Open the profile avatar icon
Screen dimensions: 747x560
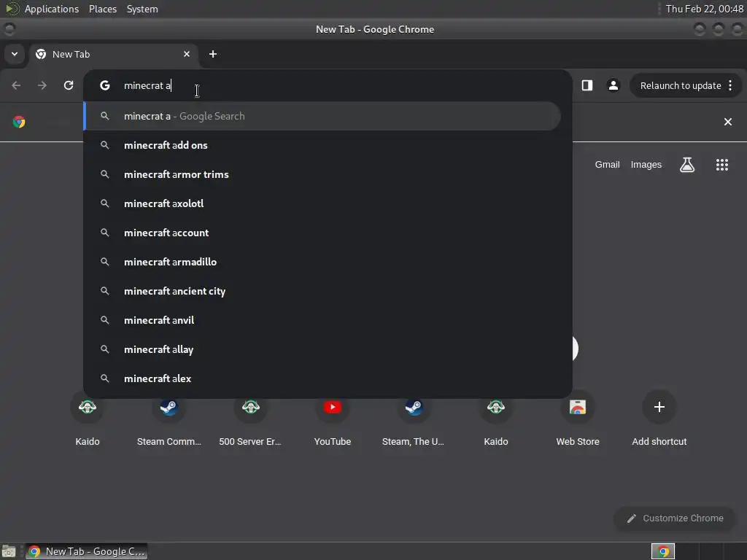pos(613,85)
